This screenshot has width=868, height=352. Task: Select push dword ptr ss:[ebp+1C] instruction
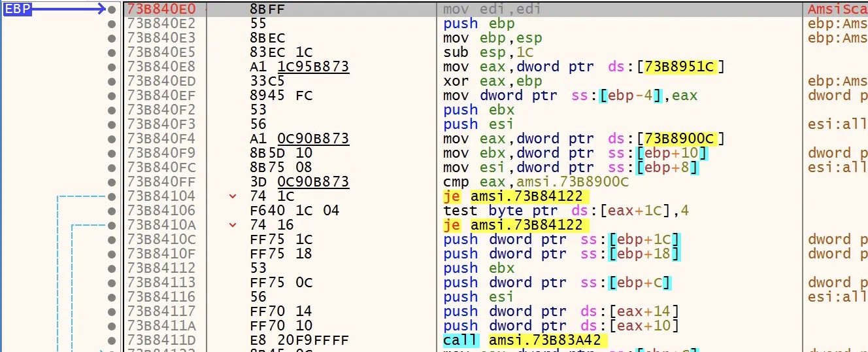click(x=561, y=239)
